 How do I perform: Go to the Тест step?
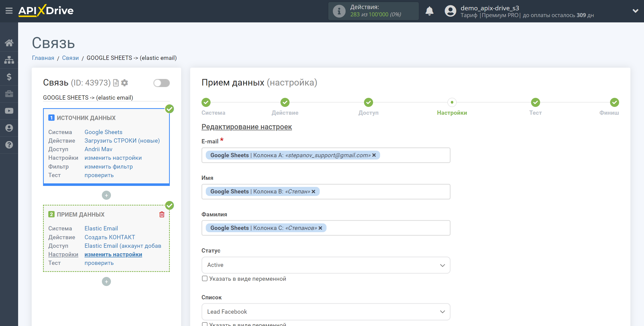click(x=536, y=102)
